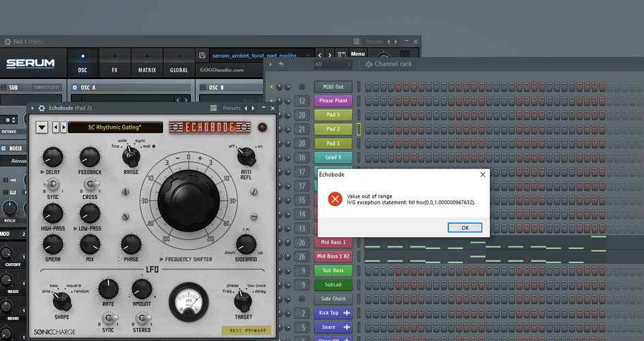Screen dimensions: 644x341
Task: Select the Mid Bass 1 #2 channel
Action: (x=333, y=256)
